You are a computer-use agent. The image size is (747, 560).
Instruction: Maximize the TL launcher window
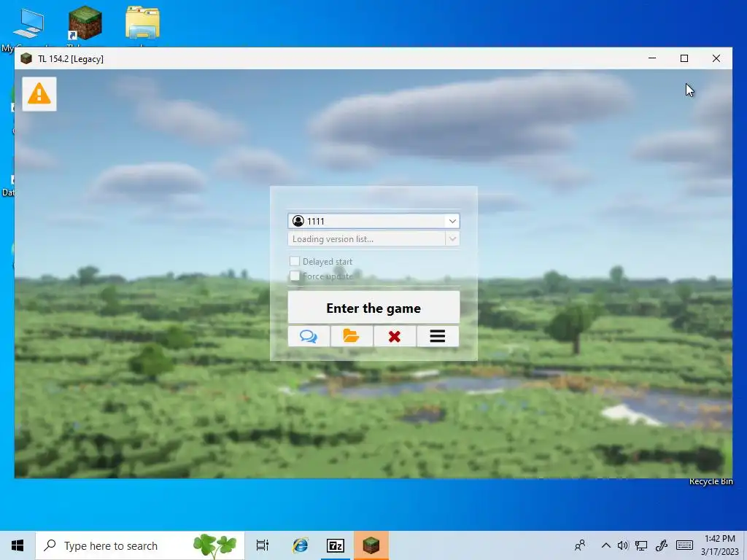pyautogui.click(x=684, y=58)
